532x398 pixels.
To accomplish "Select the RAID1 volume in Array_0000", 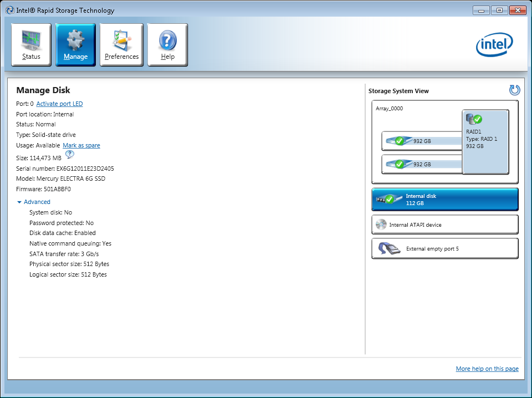I will [x=485, y=141].
